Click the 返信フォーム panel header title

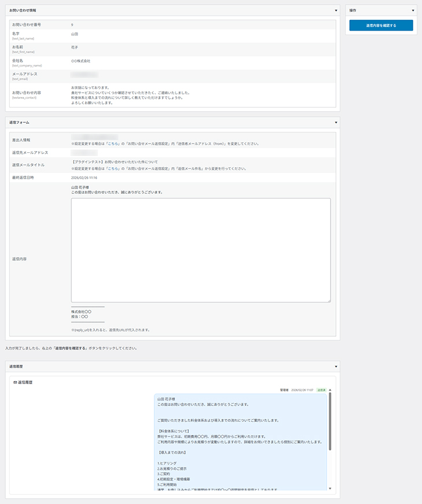point(20,123)
